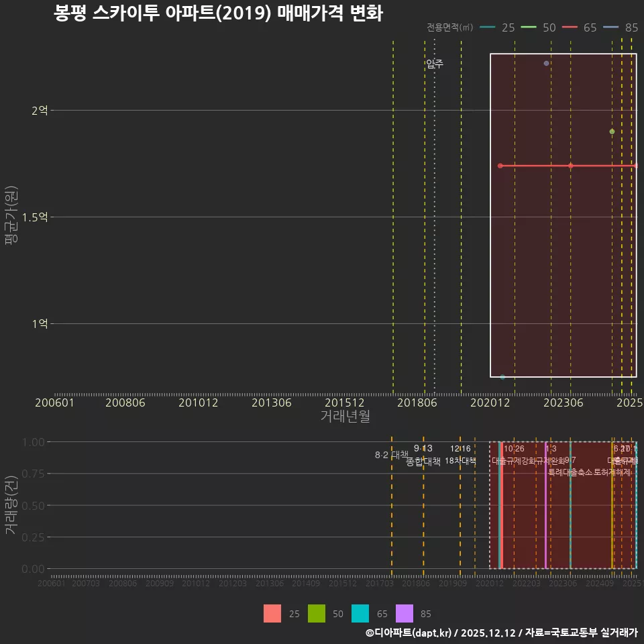
Task: Click the 8·2 대책 dashed marker
Action: coord(392,510)
